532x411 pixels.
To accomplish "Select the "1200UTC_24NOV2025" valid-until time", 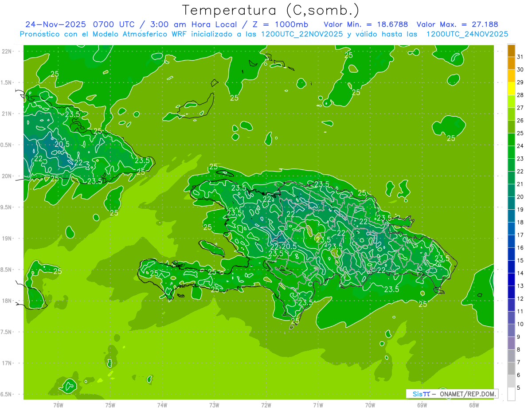I will (x=467, y=34).
